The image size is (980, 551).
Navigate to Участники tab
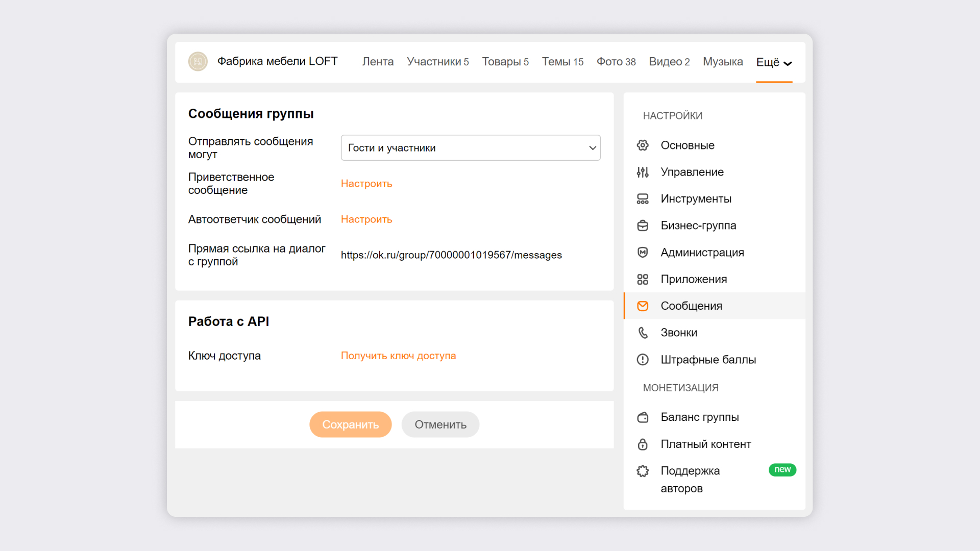tap(437, 61)
